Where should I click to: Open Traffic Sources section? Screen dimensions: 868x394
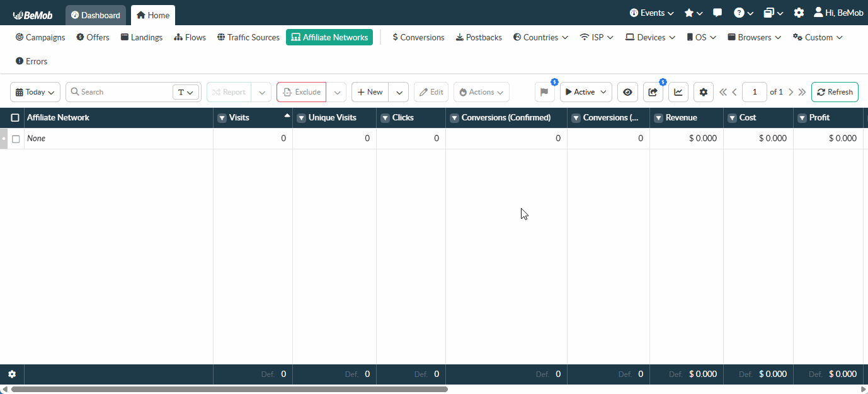(x=248, y=37)
